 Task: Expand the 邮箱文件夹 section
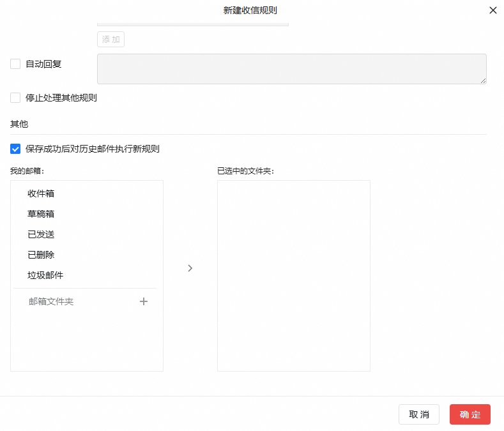tap(51, 301)
